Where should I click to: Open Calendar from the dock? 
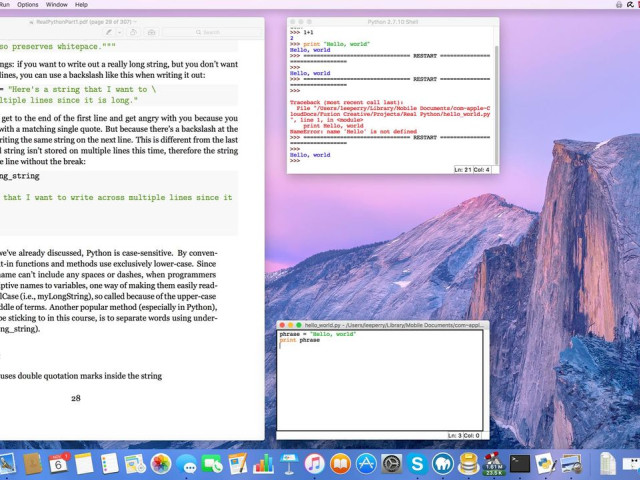tap(59, 464)
